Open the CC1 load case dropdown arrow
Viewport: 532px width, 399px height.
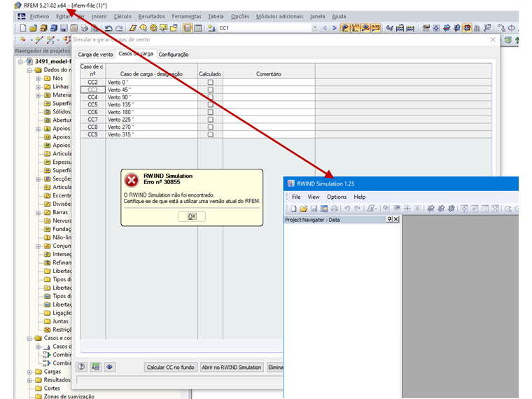point(315,28)
